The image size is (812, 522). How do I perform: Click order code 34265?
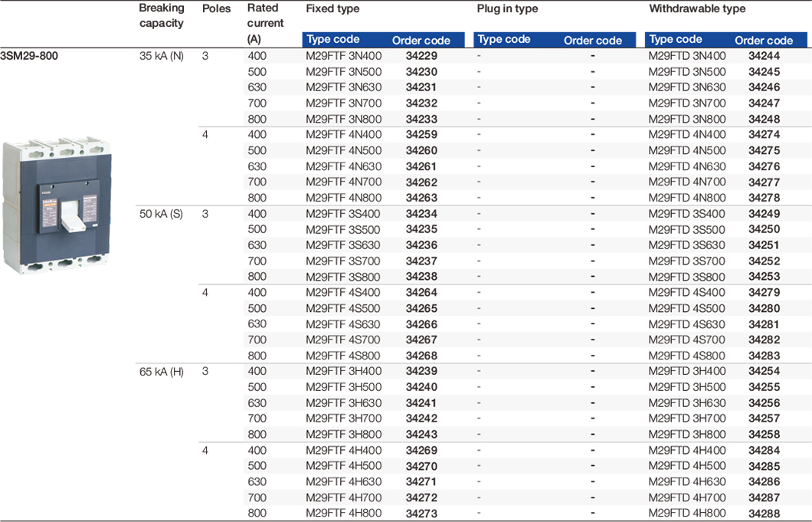[421, 308]
